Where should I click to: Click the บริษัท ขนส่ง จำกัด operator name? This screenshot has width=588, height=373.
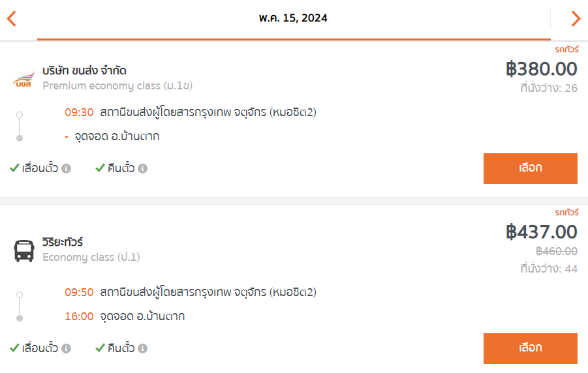[x=84, y=70]
